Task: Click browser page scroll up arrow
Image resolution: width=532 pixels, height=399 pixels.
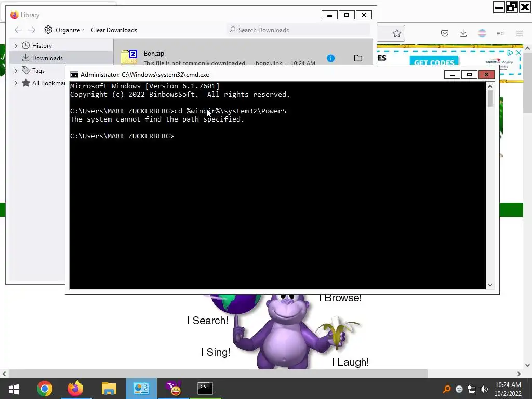Action: click(x=527, y=48)
